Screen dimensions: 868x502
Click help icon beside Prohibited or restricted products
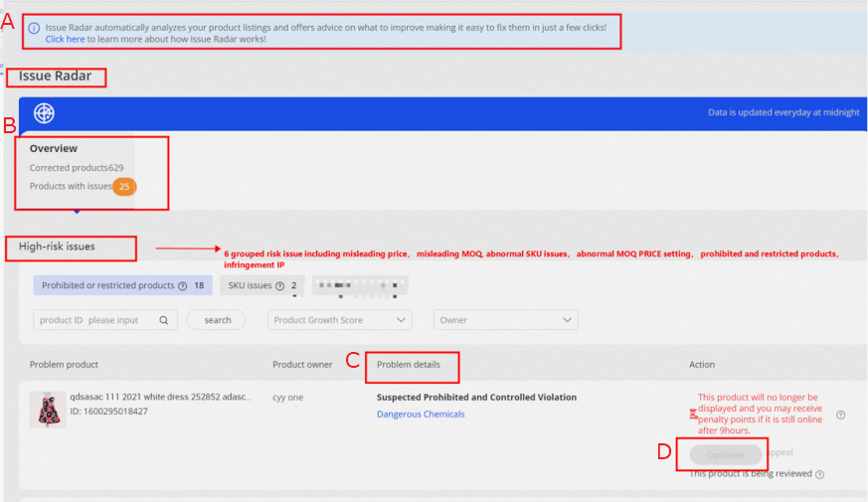click(183, 286)
